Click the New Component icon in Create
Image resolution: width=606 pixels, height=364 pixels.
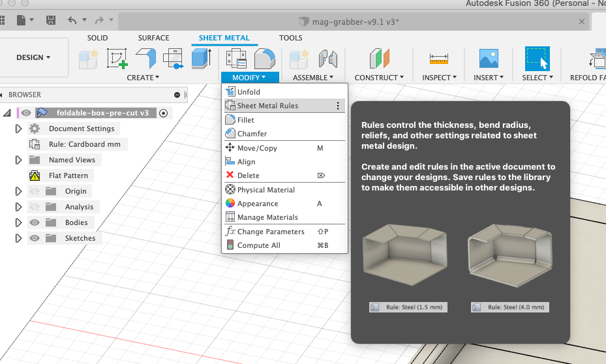click(x=89, y=59)
